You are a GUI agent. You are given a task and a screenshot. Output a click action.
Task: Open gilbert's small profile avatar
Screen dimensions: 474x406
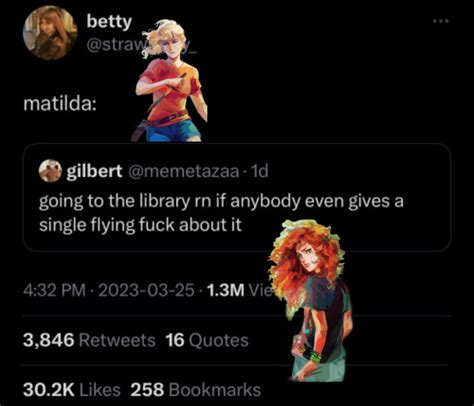pyautogui.click(x=50, y=171)
